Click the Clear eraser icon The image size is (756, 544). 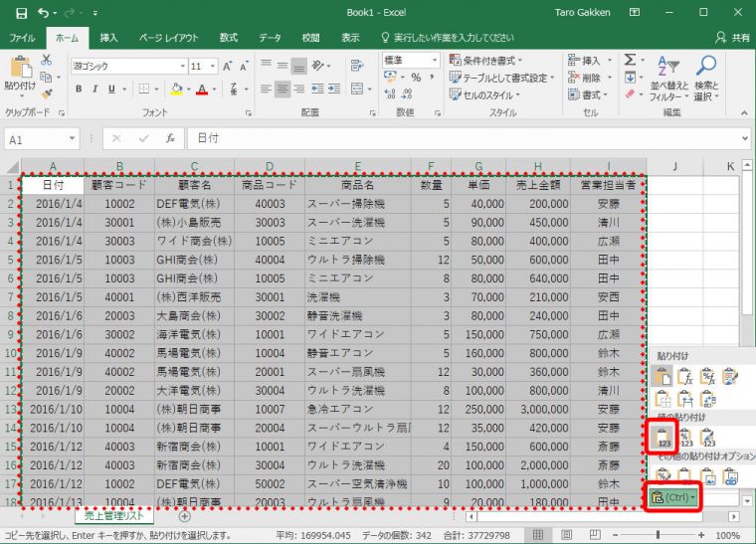coord(630,93)
